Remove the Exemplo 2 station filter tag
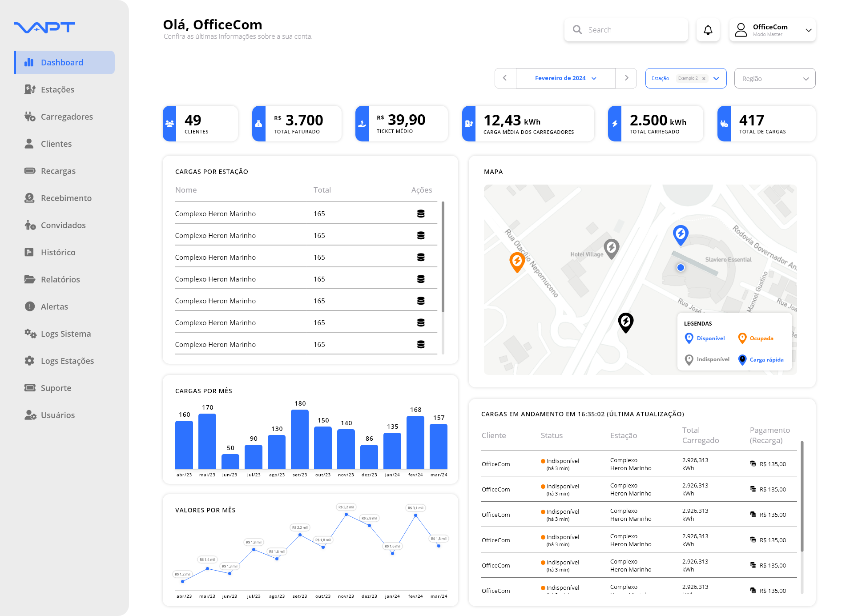The image size is (854, 616). (704, 79)
